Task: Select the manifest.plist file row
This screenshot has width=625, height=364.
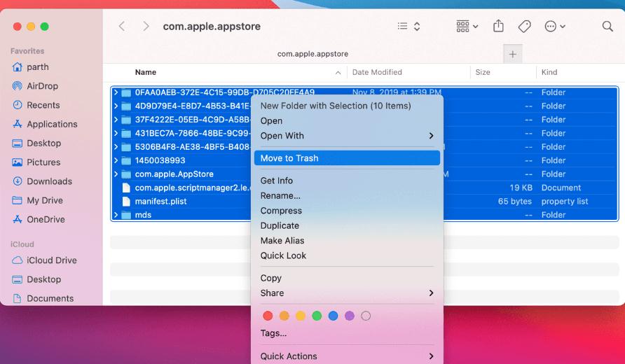Action: pyautogui.click(x=160, y=202)
